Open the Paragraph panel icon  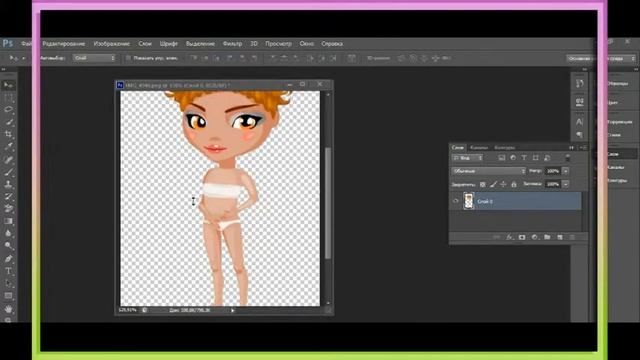pyautogui.click(x=580, y=134)
